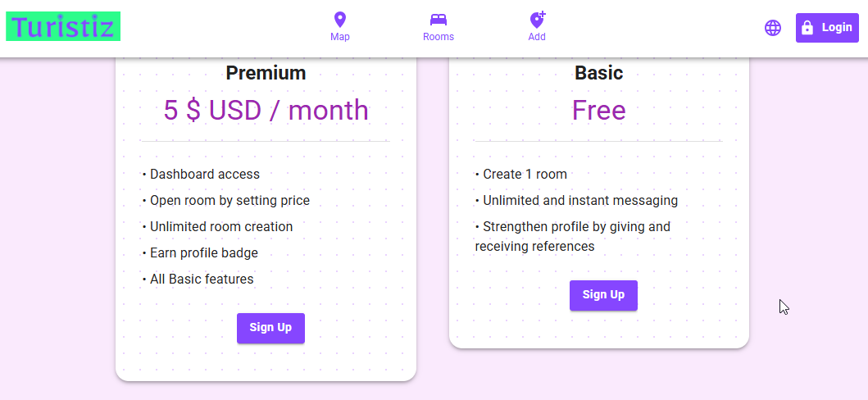The width and height of the screenshot is (868, 400).
Task: Open the globe language selector
Action: click(773, 28)
